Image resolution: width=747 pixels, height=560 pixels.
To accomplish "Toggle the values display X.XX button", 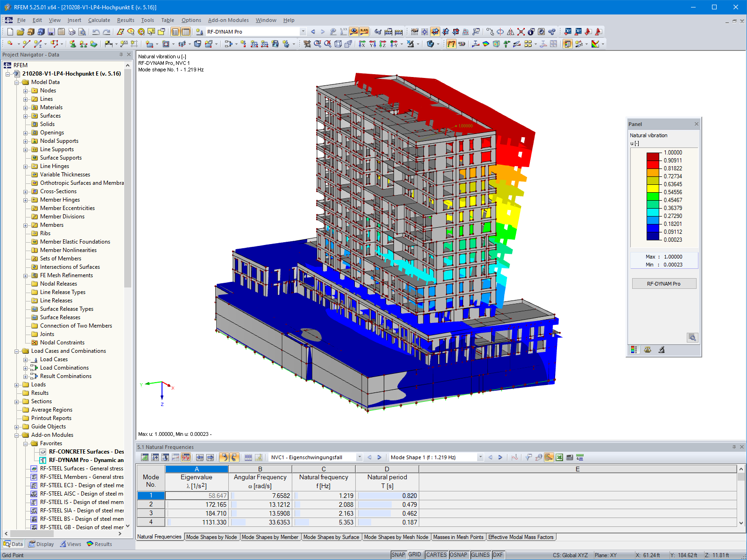I will 364,31.
